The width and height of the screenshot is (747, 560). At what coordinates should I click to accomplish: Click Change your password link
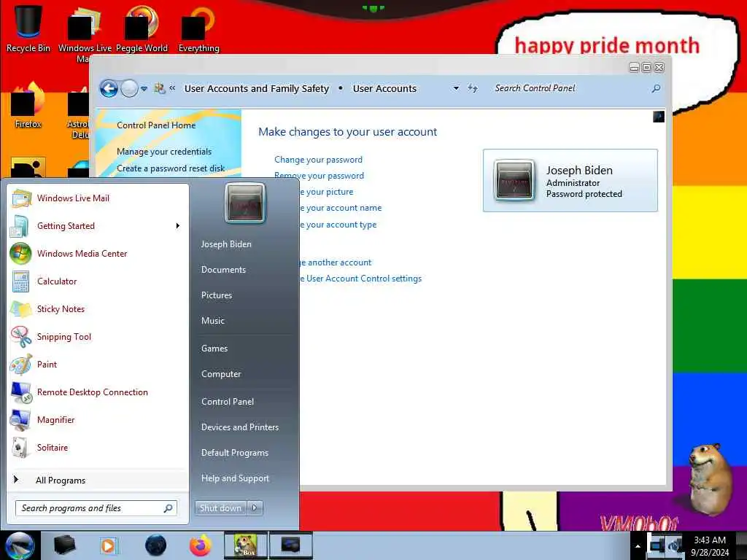click(318, 160)
